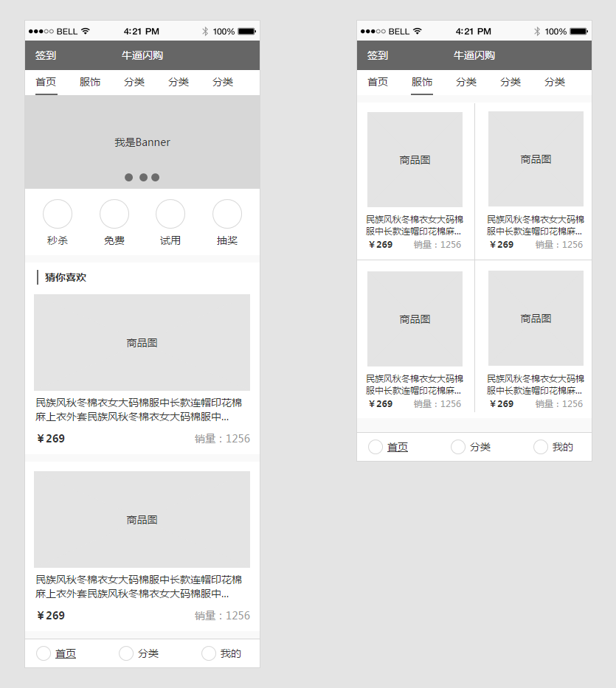Open bottom-right 商品图 in right phone grid

[536, 318]
